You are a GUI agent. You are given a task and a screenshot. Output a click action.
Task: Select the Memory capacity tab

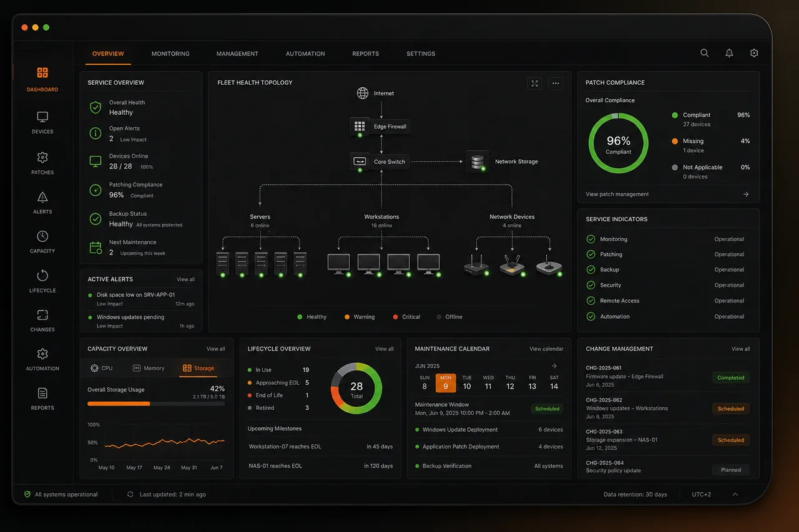click(149, 368)
